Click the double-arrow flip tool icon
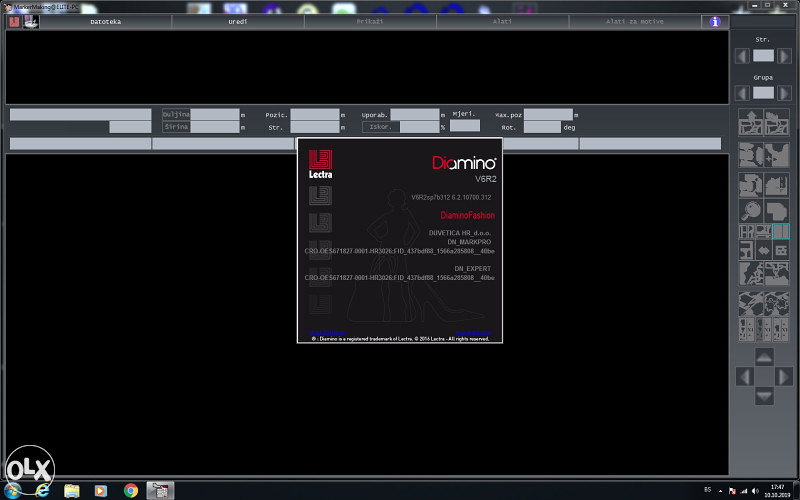800x500 pixels. 764,251
